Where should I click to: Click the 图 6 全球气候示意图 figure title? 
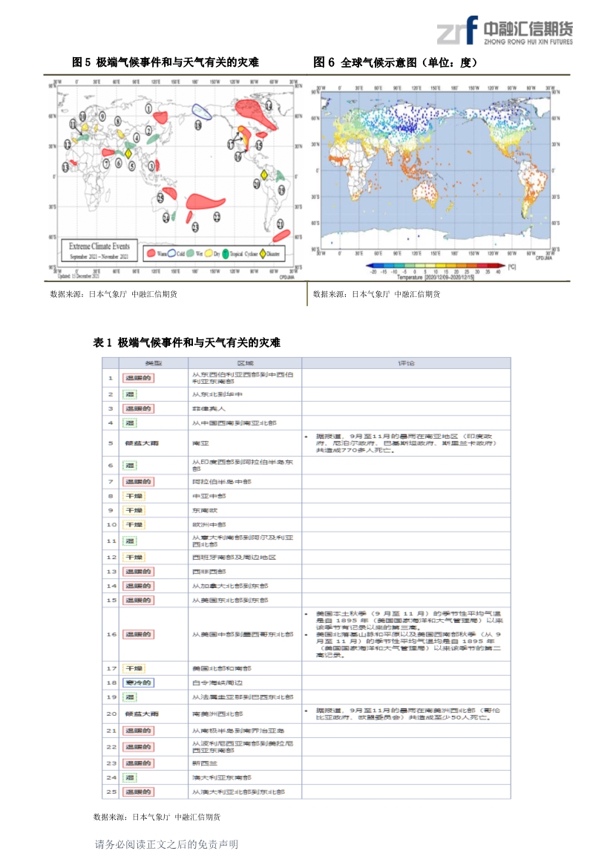[x=395, y=62]
